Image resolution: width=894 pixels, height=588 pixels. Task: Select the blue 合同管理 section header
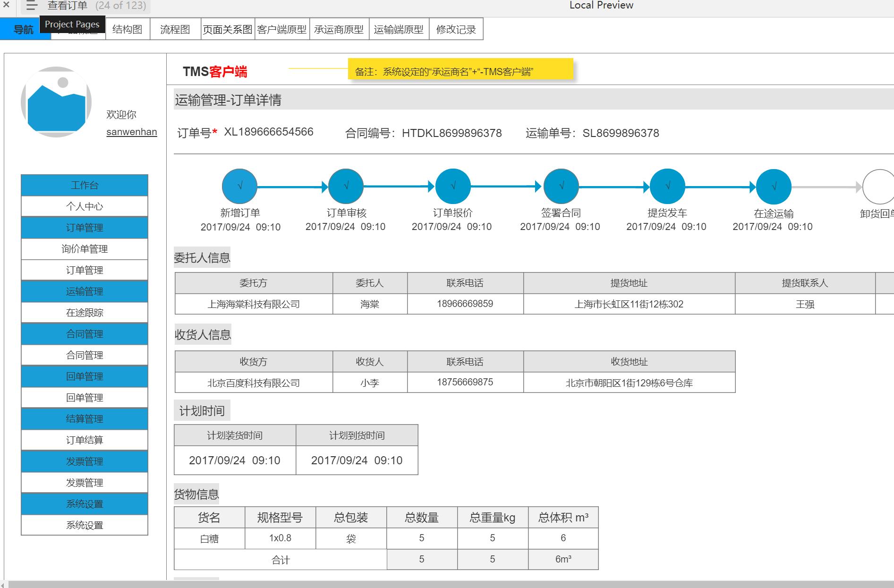pos(85,334)
